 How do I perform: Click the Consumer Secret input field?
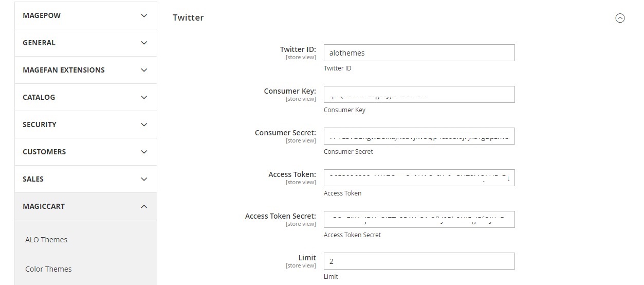click(419, 136)
